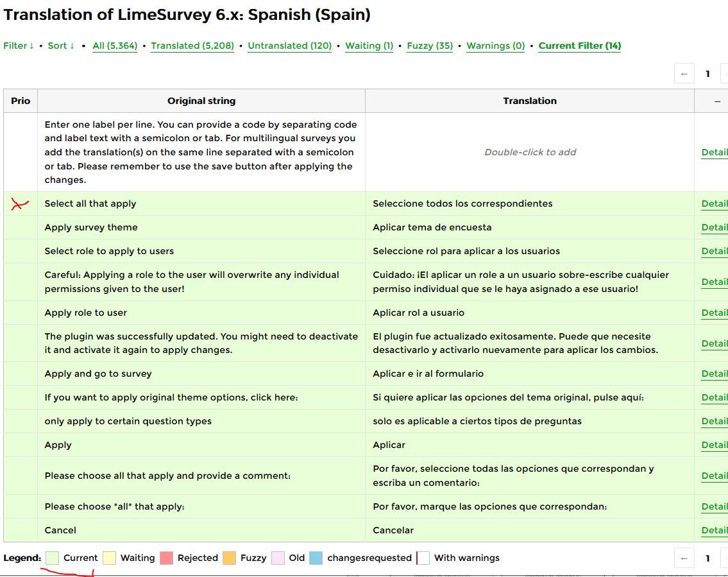The width and height of the screenshot is (728, 577).
Task: Expand the Sort options
Action: coord(61,46)
